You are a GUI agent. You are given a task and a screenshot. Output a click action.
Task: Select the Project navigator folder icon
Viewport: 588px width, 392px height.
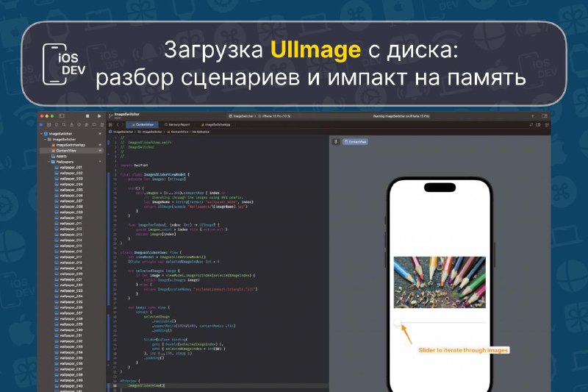[x=42, y=124]
